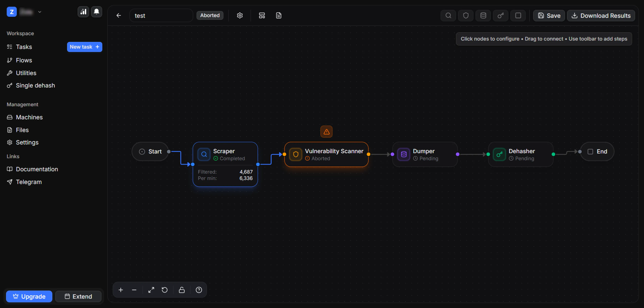Viewport: 644px width, 308px height.
Task: Open the workflow settings gear icon
Action: [239, 15]
